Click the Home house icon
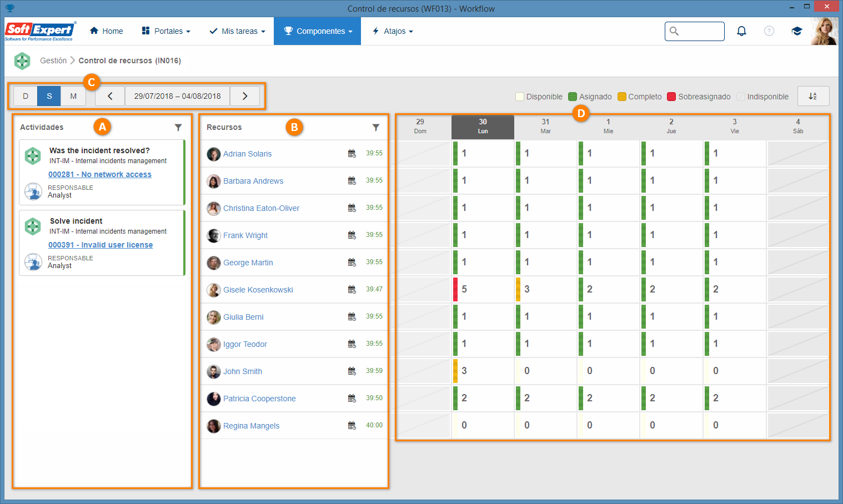The width and height of the screenshot is (843, 504). click(x=94, y=31)
